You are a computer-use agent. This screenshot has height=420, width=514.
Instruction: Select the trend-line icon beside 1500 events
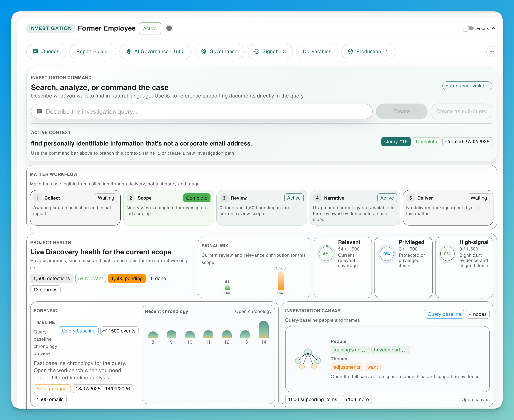point(104,331)
